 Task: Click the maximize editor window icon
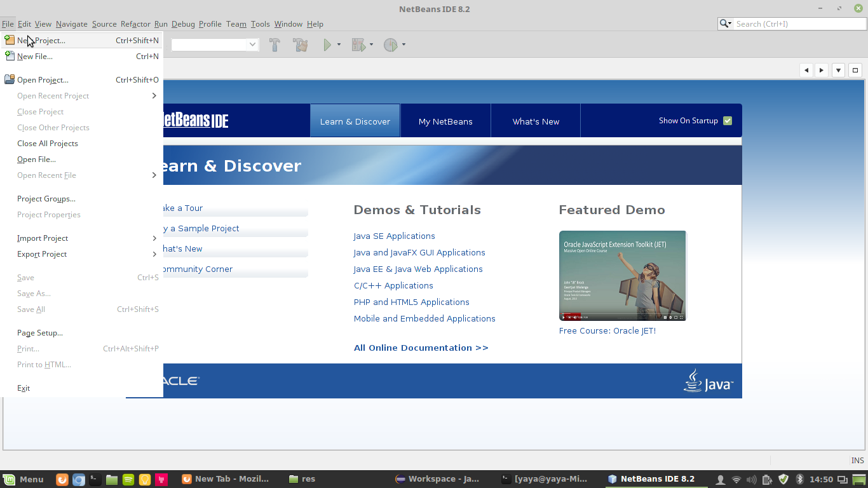(855, 70)
